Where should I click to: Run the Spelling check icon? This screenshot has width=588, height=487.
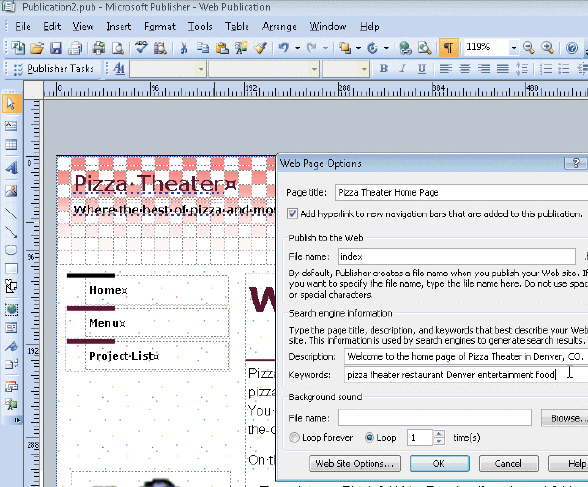tap(141, 48)
